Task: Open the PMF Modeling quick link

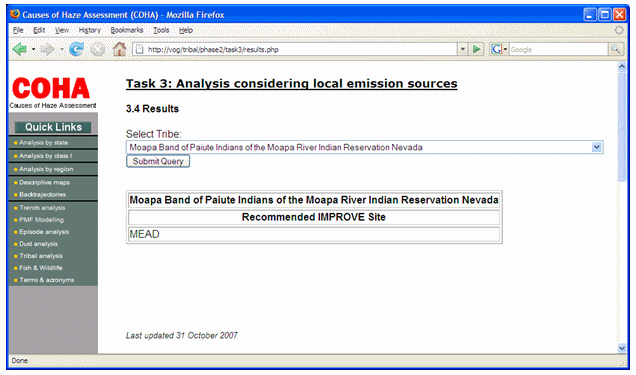Action: pyautogui.click(x=41, y=220)
